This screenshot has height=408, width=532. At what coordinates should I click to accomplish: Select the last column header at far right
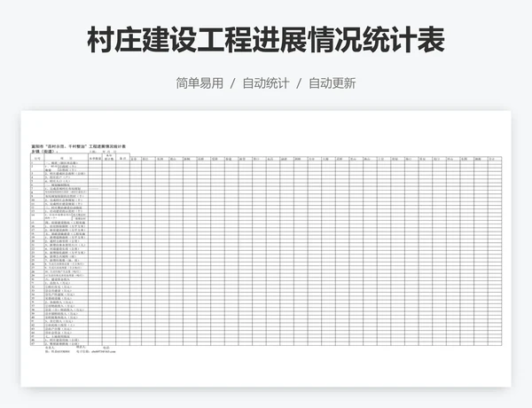493,159
